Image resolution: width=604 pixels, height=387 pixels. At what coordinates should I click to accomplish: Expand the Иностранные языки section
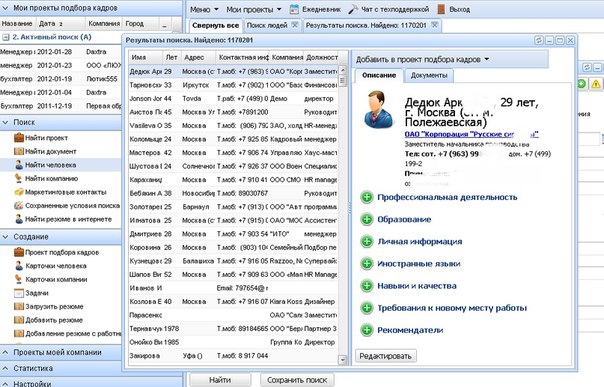[x=367, y=264]
